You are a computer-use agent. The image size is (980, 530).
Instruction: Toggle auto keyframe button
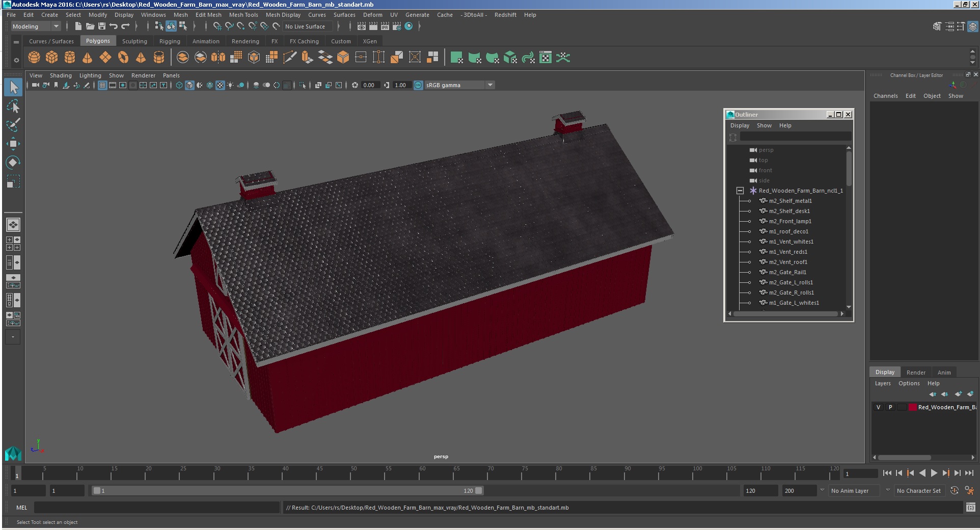955,491
